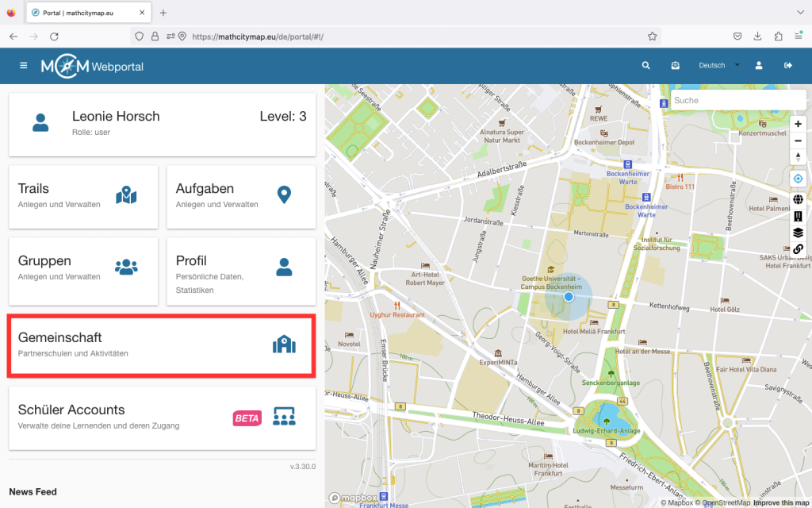The width and height of the screenshot is (812, 508).
Task: Bookmark this page with star icon
Action: tap(652, 37)
